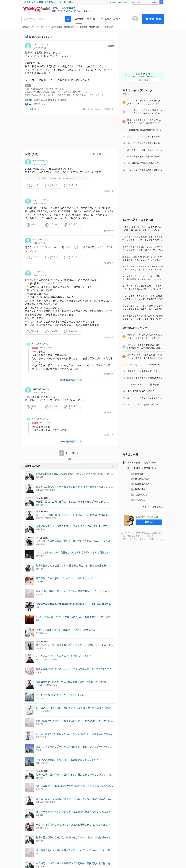This screenshot has width=186, height=868.
Task: Open related link トランプ大統領は、なぜコロコロ
Action: pos(67,759)
